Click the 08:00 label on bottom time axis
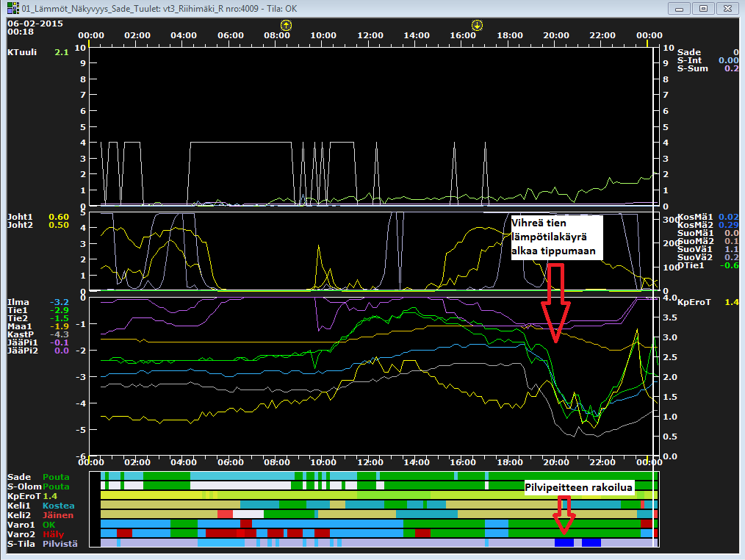The image size is (745, 560). click(x=277, y=462)
